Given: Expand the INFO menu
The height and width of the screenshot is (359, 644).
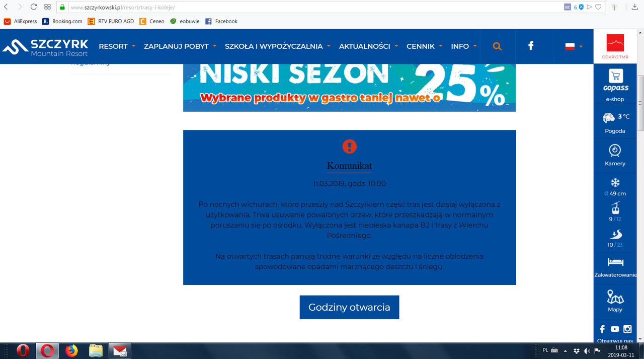Looking at the screenshot, I should coord(464,46).
